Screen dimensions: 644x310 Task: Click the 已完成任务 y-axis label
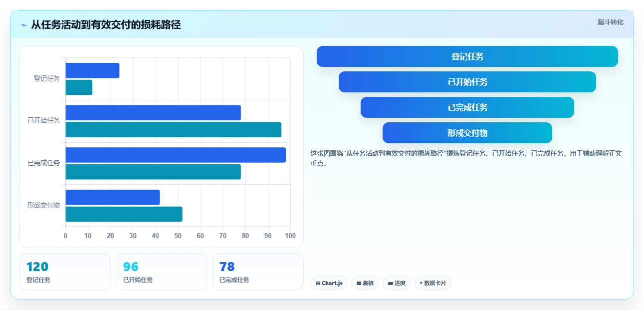point(43,163)
